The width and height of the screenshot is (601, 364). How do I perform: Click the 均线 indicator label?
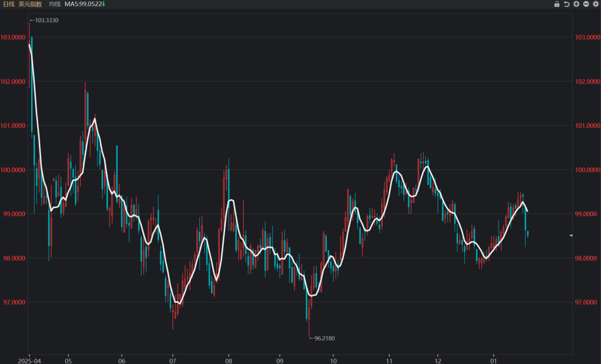[55, 4]
